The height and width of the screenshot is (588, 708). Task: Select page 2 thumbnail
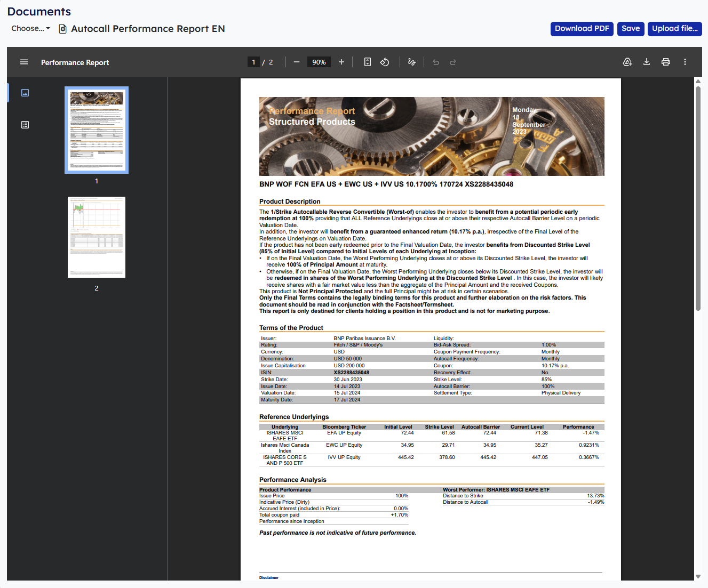coord(97,237)
